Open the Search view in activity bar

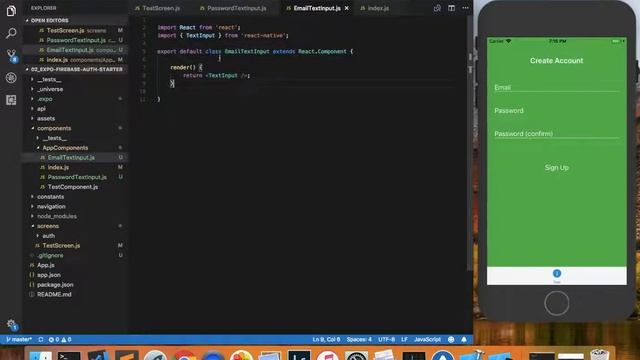point(11,33)
